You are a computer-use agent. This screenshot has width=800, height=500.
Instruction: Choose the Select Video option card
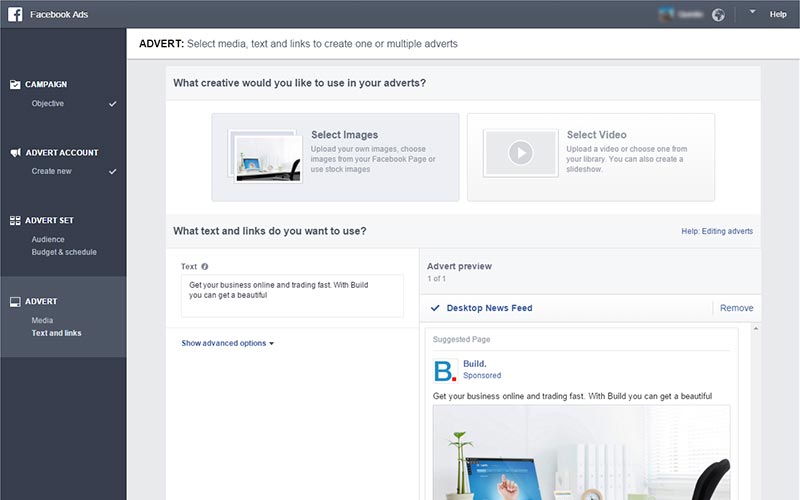591,157
